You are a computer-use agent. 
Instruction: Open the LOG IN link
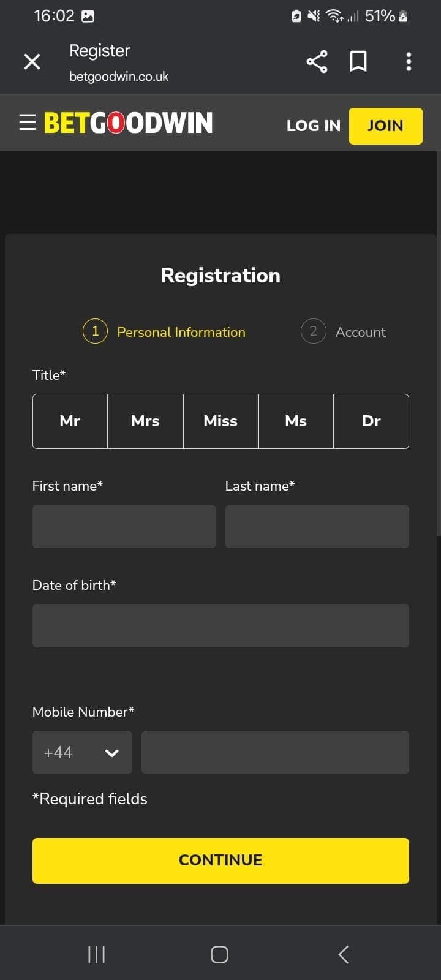pyautogui.click(x=313, y=126)
